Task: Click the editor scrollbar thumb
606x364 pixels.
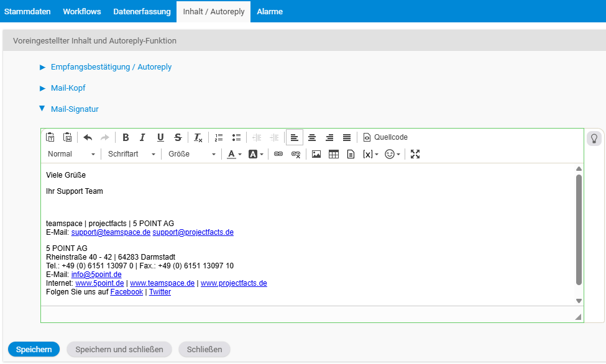Action: [579, 230]
